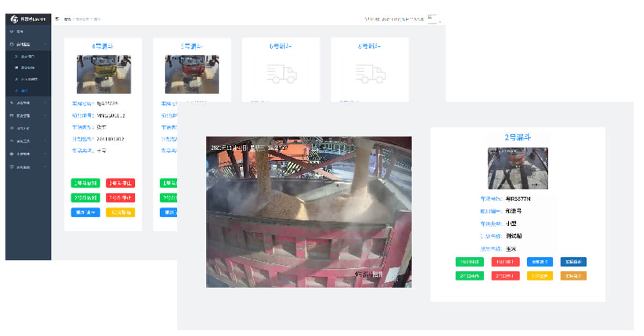Click the gear icon in the sidebar menu
This screenshot has height=336, width=644.
(12, 154)
